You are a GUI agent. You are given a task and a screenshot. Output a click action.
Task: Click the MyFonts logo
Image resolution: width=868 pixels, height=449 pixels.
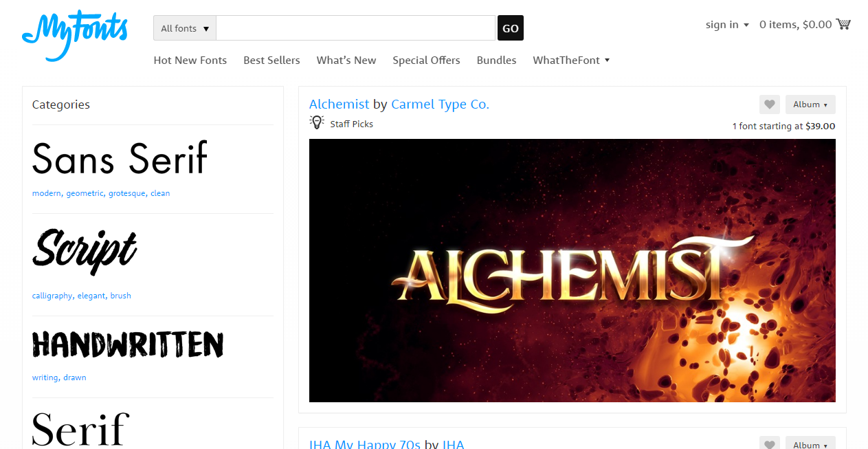pos(75,34)
